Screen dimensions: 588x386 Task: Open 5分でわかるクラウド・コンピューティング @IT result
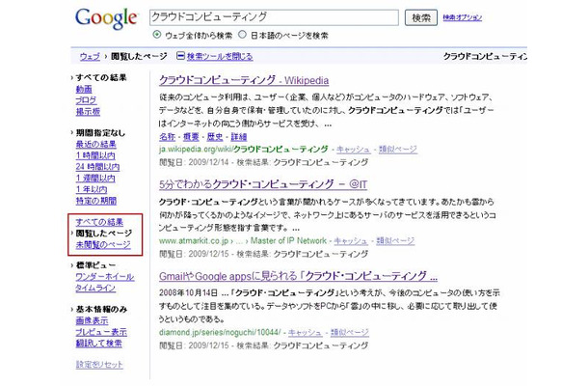[263, 184]
